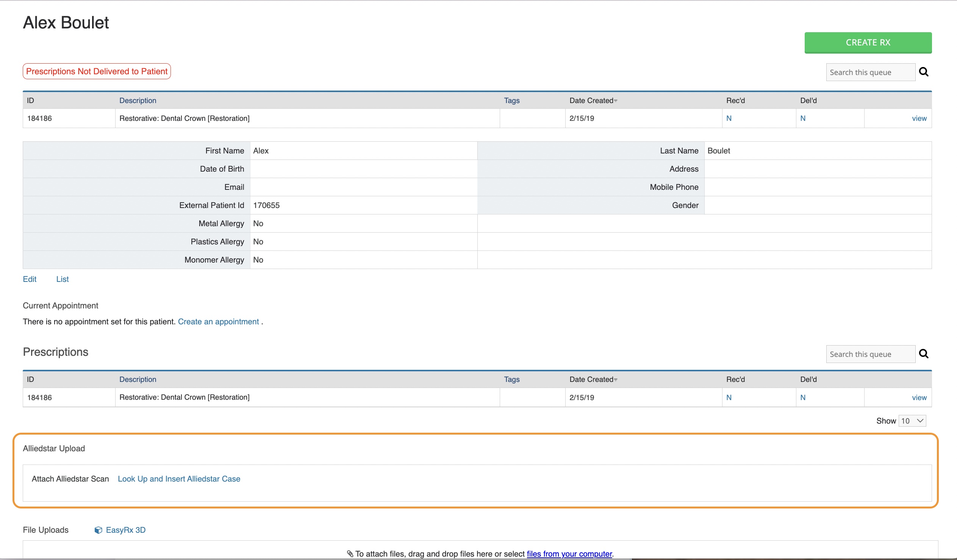Click Last Name value Boulet
This screenshot has height=560, width=957.
point(719,151)
